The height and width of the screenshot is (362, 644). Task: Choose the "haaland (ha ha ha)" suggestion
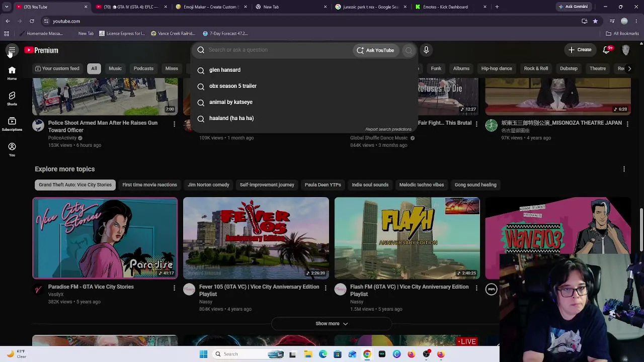(303, 118)
